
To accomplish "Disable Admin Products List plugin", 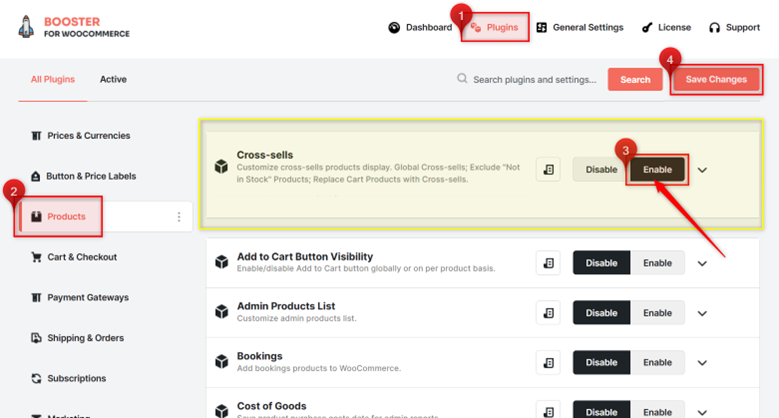I will (601, 313).
